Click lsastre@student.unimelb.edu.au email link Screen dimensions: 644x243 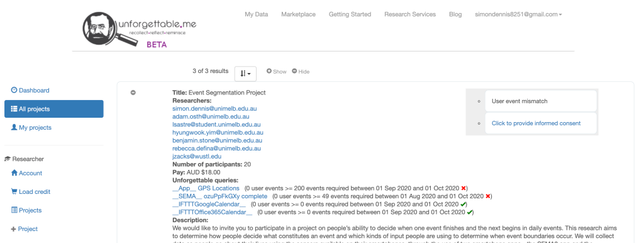216,124
